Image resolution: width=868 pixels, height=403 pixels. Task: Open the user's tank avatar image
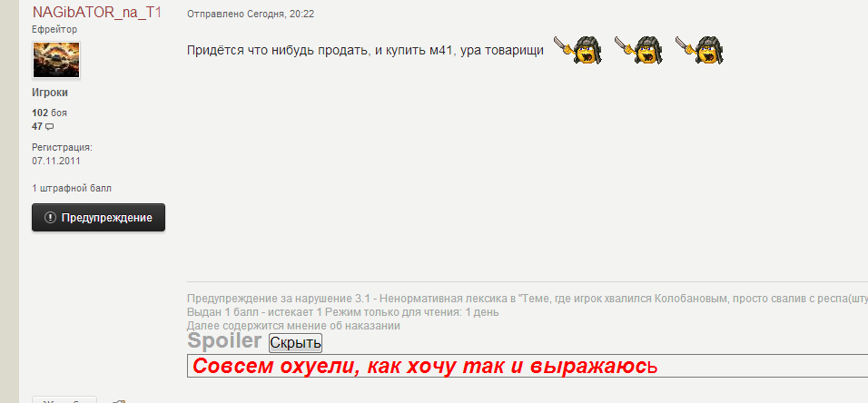click(x=56, y=60)
